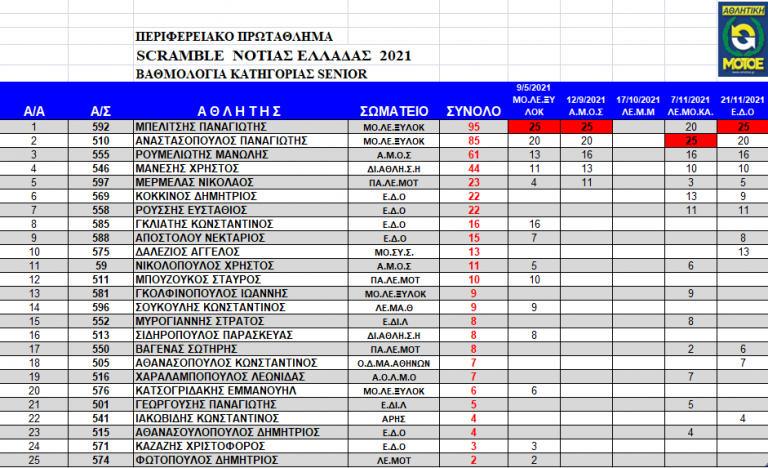Screen dimensions: 768x468
Task: Select athlete ΜΕΡΜΕΛΑΣ ΝΙΚΟΛΑΟΣ
Action: 194,182
